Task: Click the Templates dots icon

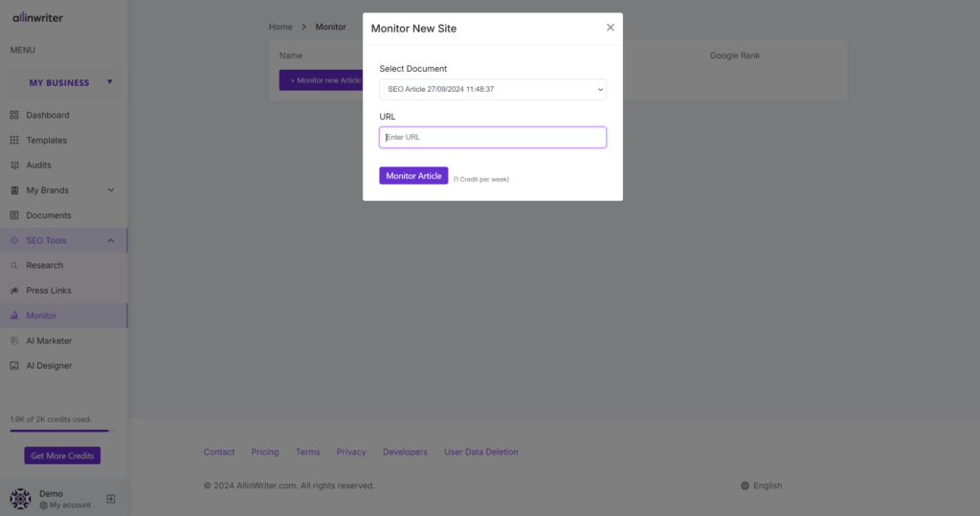Action: click(x=14, y=140)
